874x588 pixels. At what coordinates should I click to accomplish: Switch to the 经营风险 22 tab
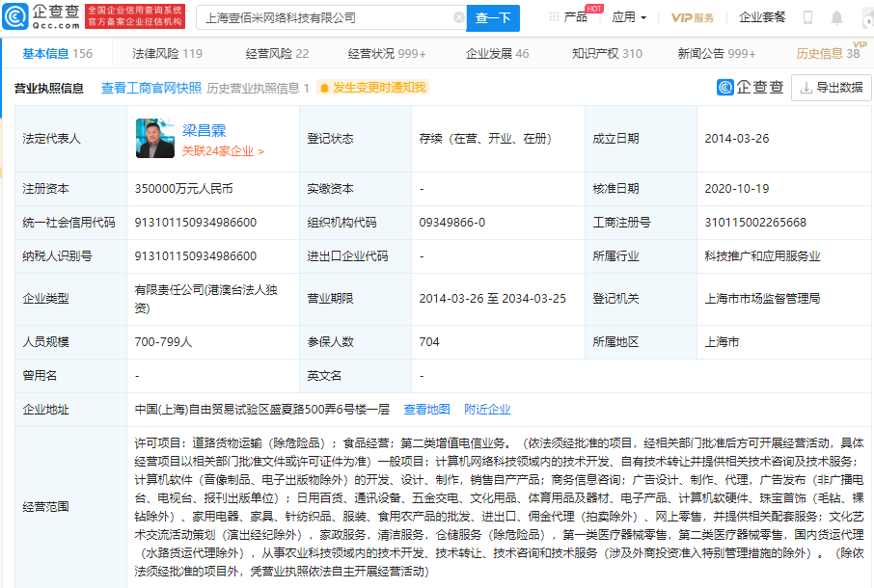[277, 54]
